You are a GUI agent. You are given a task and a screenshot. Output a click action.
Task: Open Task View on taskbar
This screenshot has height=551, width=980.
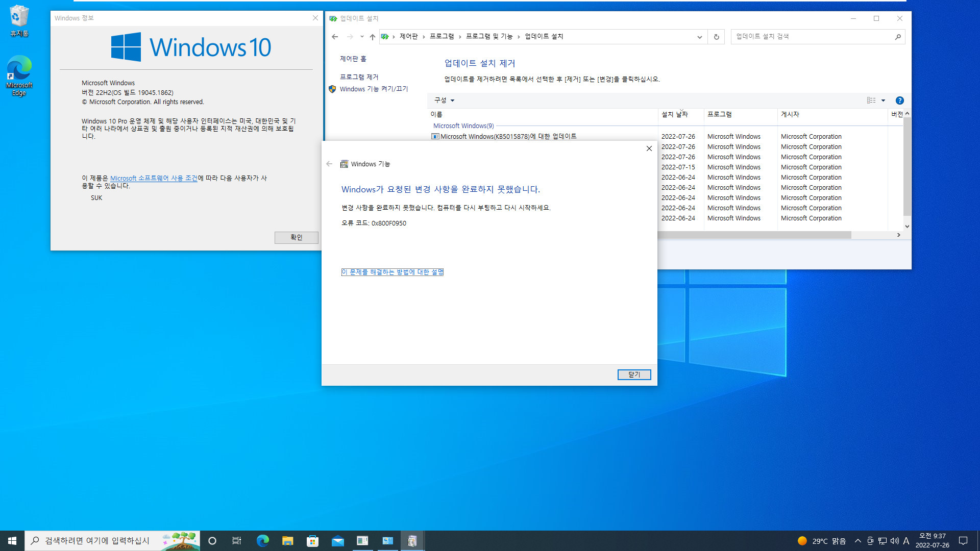coord(237,541)
